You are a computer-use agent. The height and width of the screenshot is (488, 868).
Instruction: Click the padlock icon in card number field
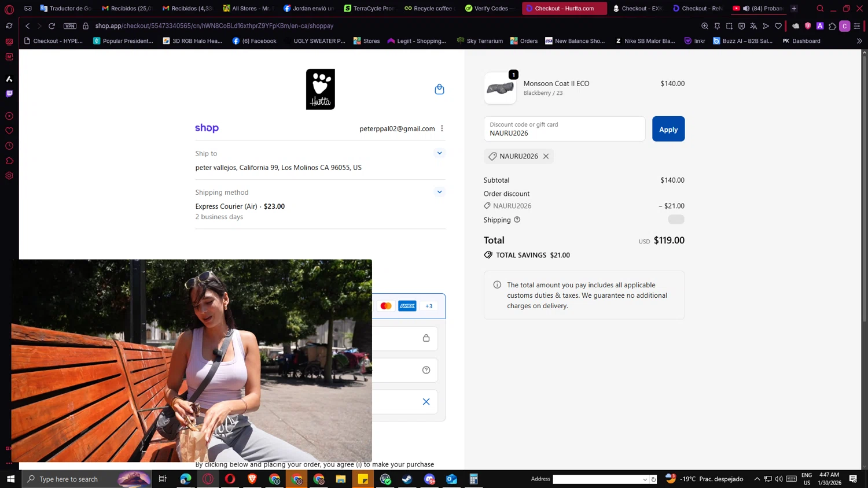426,338
